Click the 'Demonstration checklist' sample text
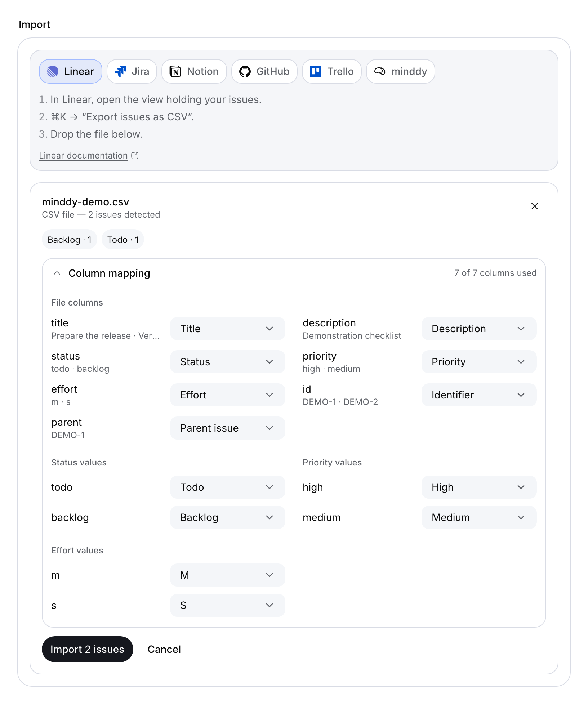 (352, 336)
